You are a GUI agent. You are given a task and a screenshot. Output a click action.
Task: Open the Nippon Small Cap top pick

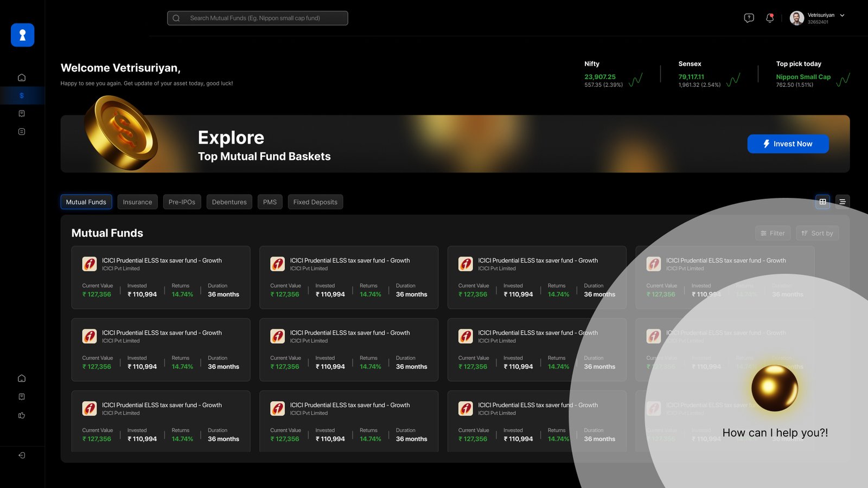coord(803,77)
